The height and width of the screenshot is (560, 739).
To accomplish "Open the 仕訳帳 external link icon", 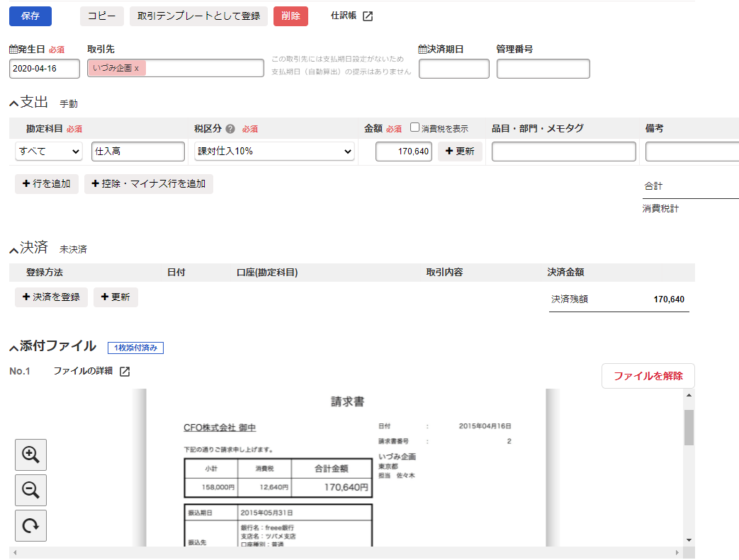I will (x=368, y=16).
